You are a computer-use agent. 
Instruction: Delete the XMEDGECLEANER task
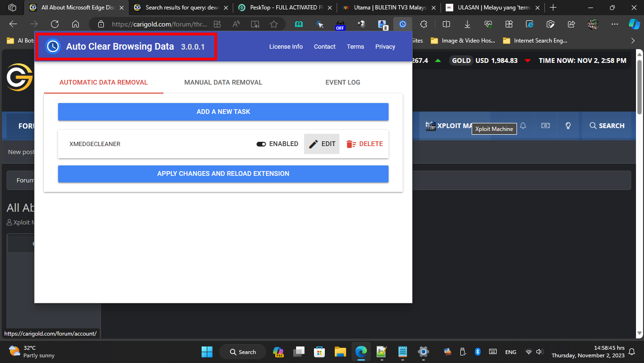[364, 144]
